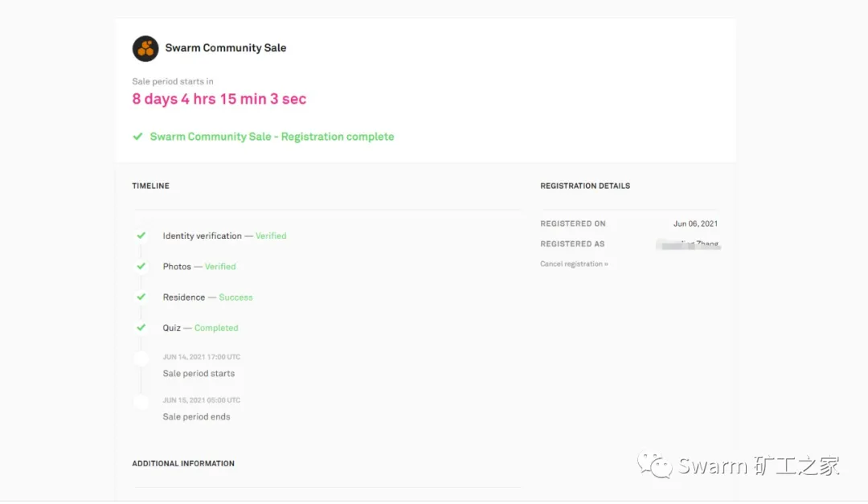
Task: Click the Swarm logo icon
Action: click(x=145, y=48)
